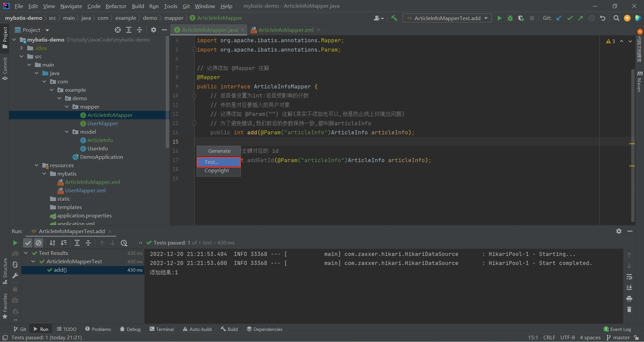The image size is (644, 342).
Task: Open the Navigate menu
Action: click(71, 6)
